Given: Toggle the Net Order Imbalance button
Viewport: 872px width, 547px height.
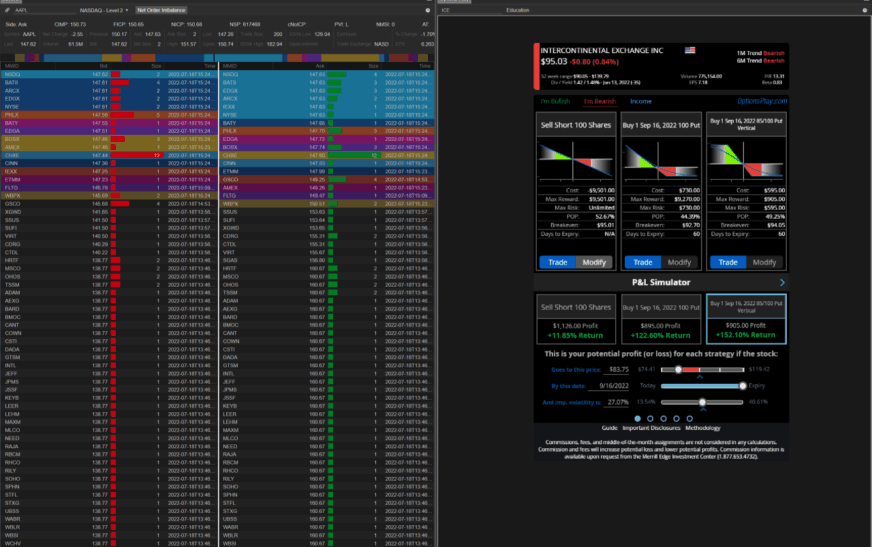Looking at the screenshot, I should [x=161, y=10].
